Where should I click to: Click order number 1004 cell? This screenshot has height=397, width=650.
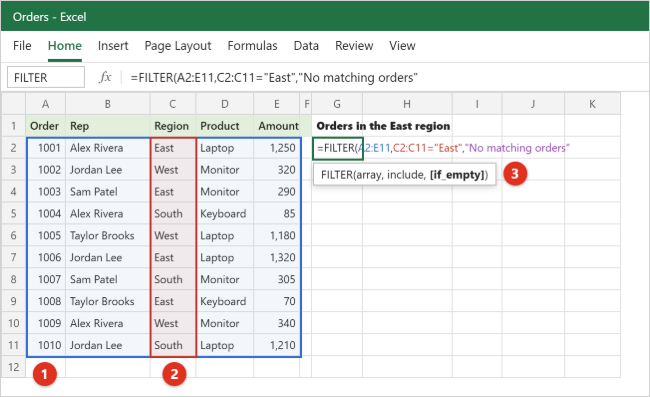point(45,213)
